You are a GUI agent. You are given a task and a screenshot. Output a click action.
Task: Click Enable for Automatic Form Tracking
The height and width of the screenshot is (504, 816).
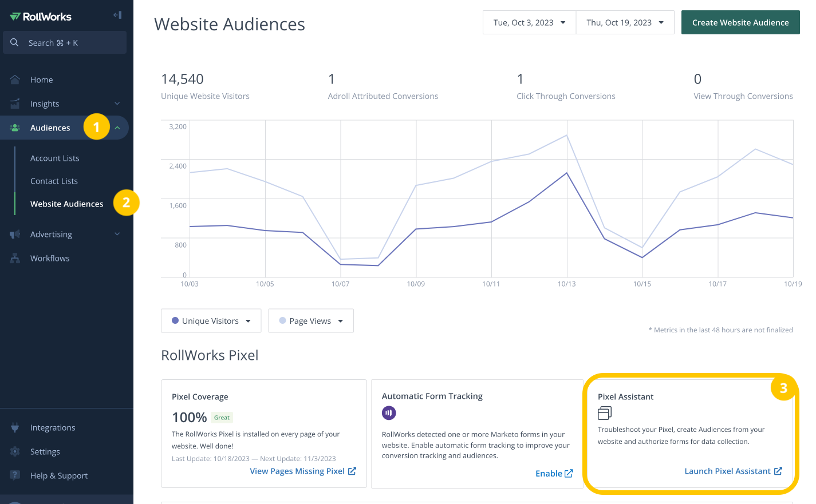pyautogui.click(x=549, y=474)
